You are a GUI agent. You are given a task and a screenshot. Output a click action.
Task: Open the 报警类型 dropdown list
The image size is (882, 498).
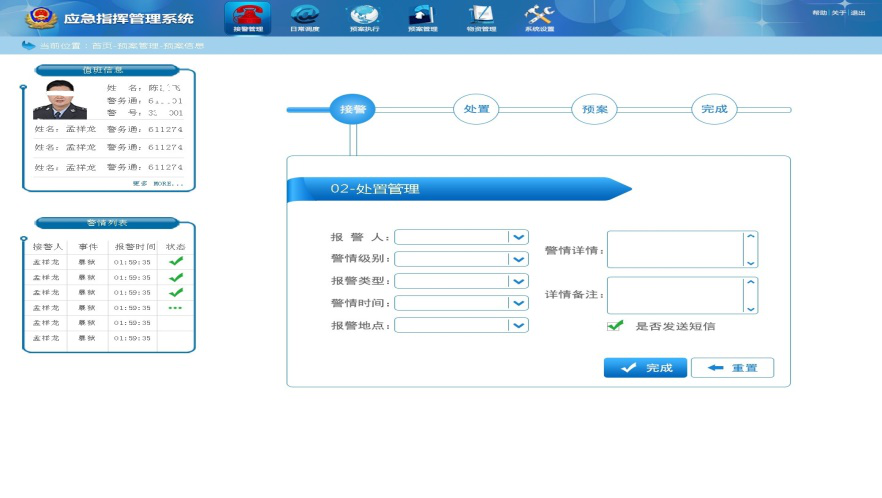click(x=518, y=281)
